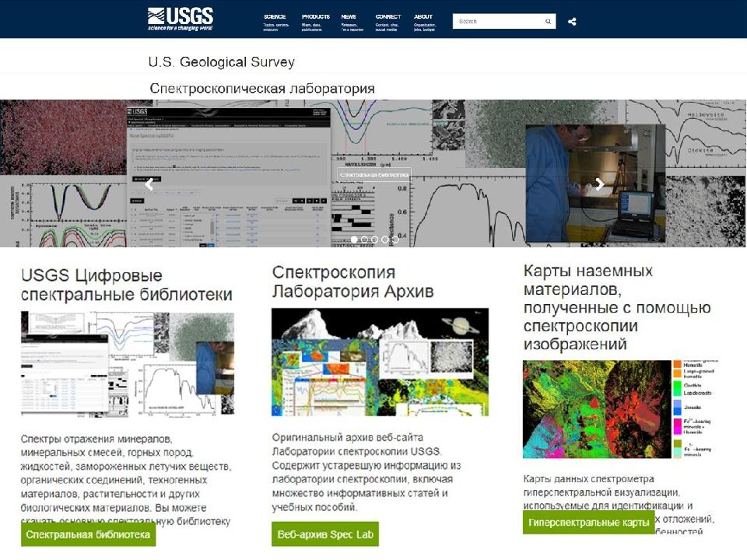The height and width of the screenshot is (560, 747).
Task: Open the NEWS menu item
Action: click(349, 16)
